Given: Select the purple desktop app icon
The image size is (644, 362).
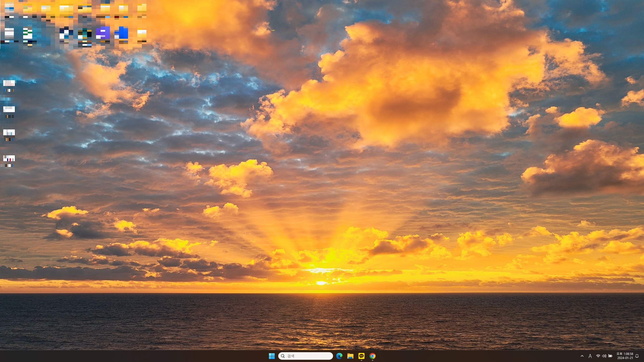Looking at the screenshot, I should tap(103, 33).
